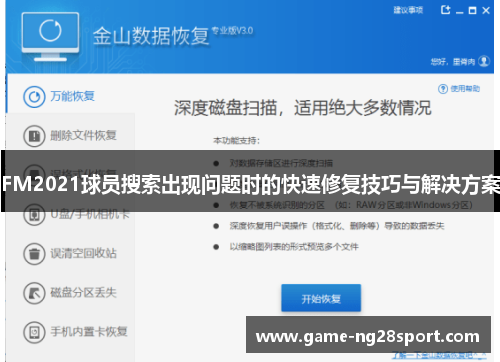Click the user avatar icon
The image size is (500, 362).
(484, 61)
